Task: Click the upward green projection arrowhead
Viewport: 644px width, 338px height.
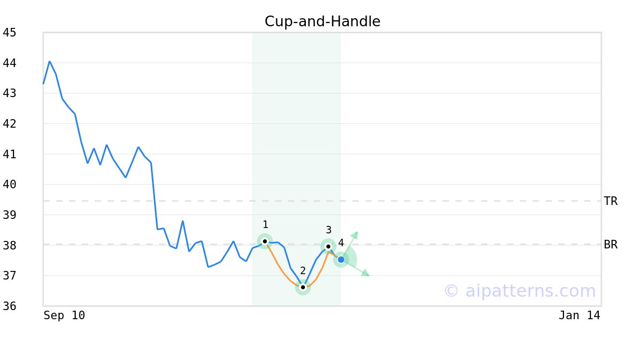Action: point(355,234)
